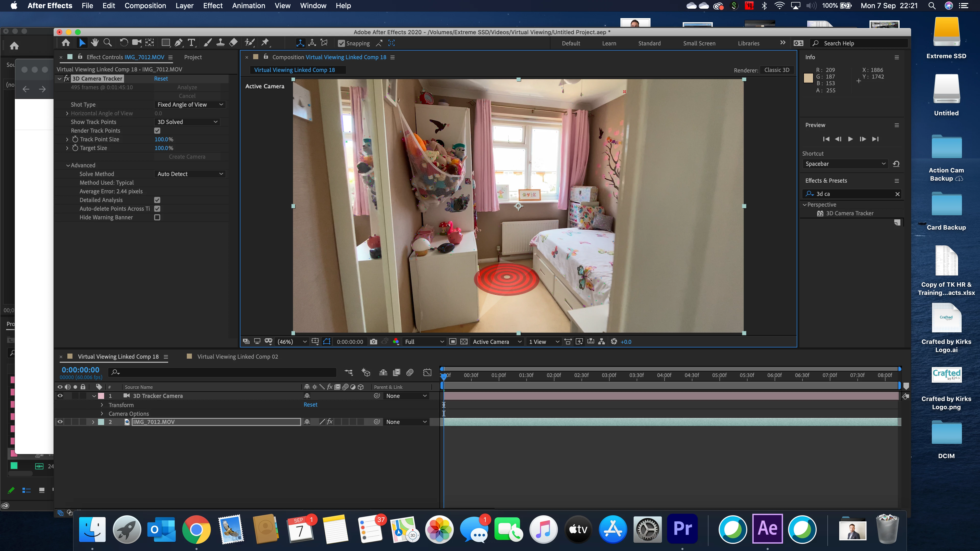Open the Solve Method dropdown
980x551 pixels.
190,174
